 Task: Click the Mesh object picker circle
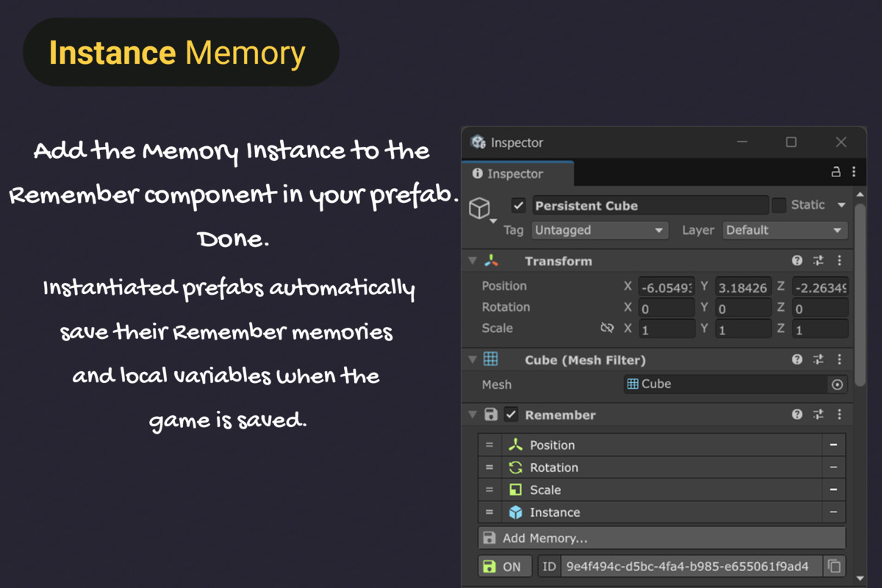coord(838,384)
